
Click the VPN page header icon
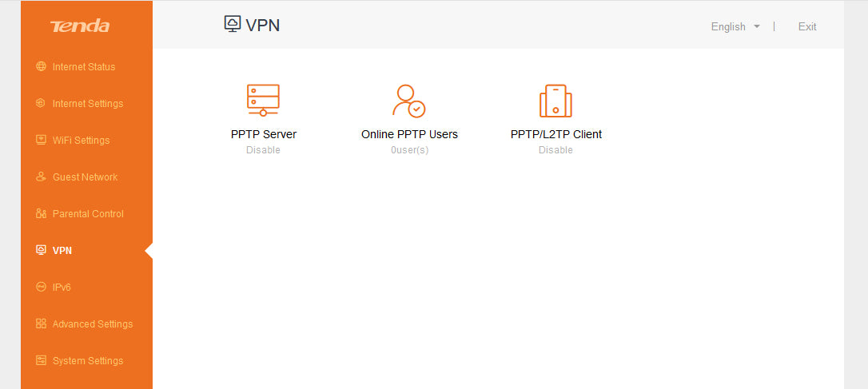click(x=233, y=24)
